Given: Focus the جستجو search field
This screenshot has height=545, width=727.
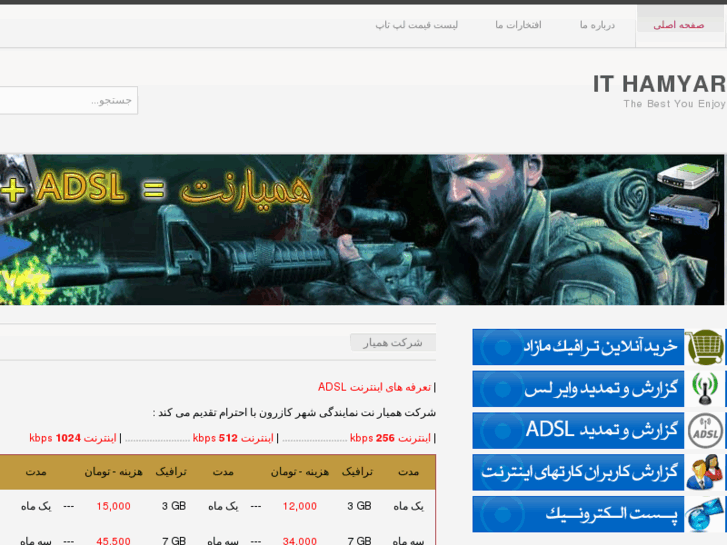Looking at the screenshot, I should coord(68,100).
